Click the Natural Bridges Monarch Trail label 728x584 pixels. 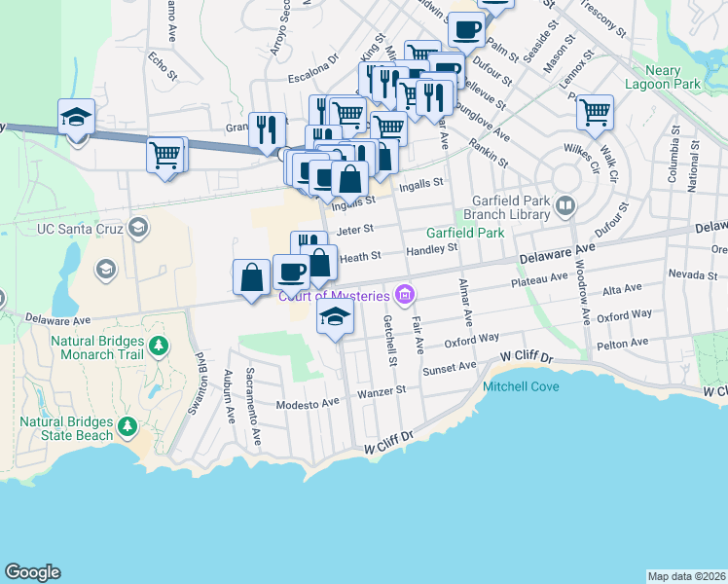point(97,347)
